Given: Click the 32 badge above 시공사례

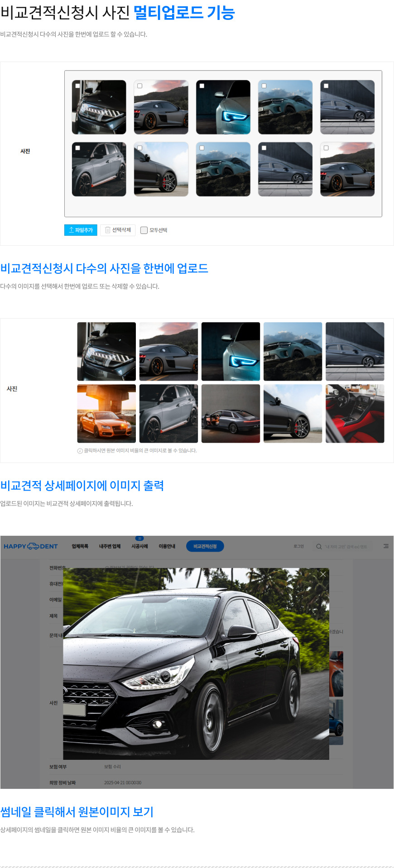Looking at the screenshot, I should [x=139, y=538].
